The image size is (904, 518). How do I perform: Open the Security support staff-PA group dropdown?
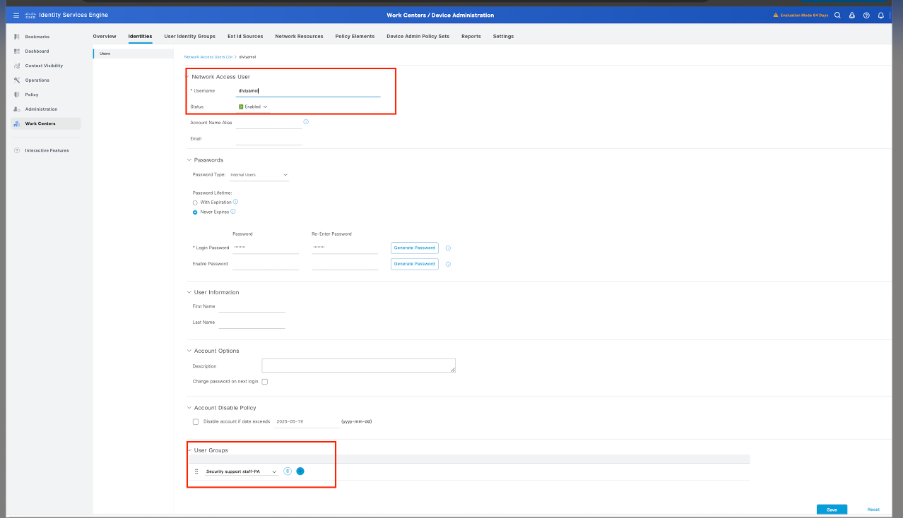pos(241,472)
